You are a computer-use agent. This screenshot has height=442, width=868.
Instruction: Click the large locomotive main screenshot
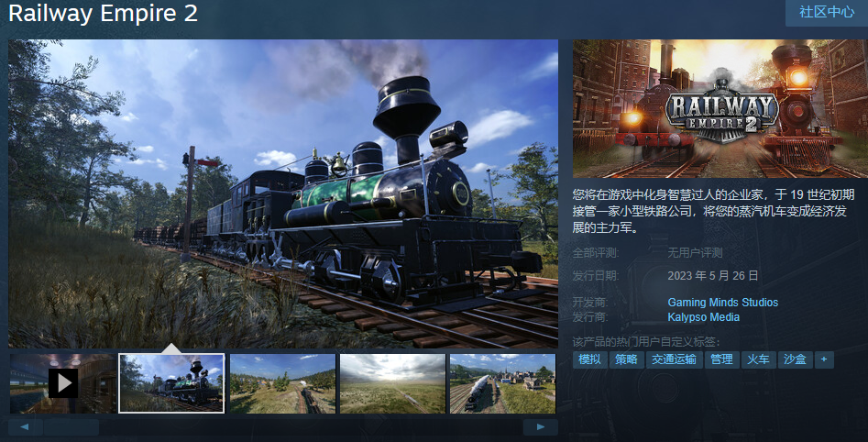[283, 193]
